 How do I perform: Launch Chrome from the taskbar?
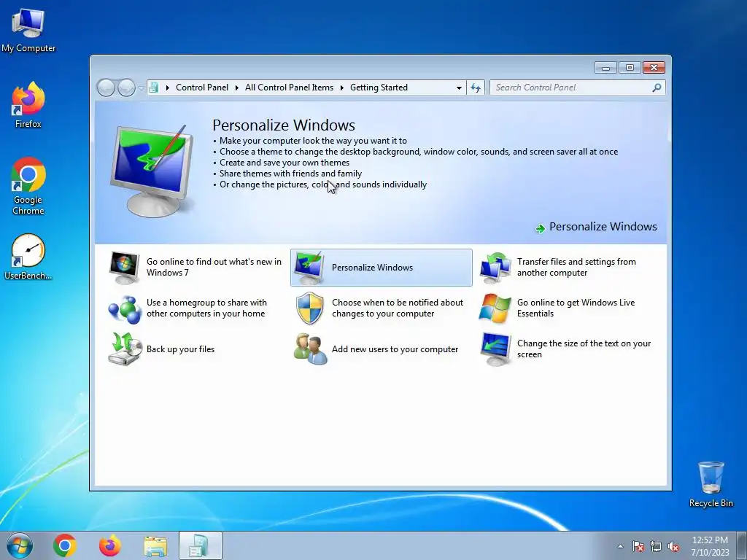(65, 545)
